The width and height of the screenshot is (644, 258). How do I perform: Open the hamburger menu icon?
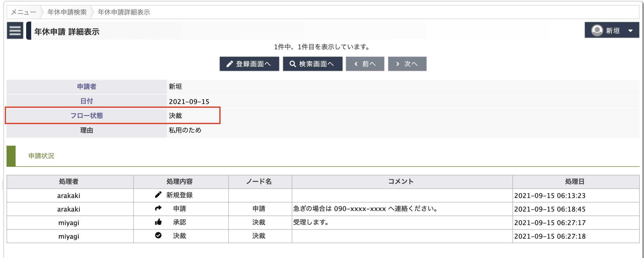[x=15, y=30]
